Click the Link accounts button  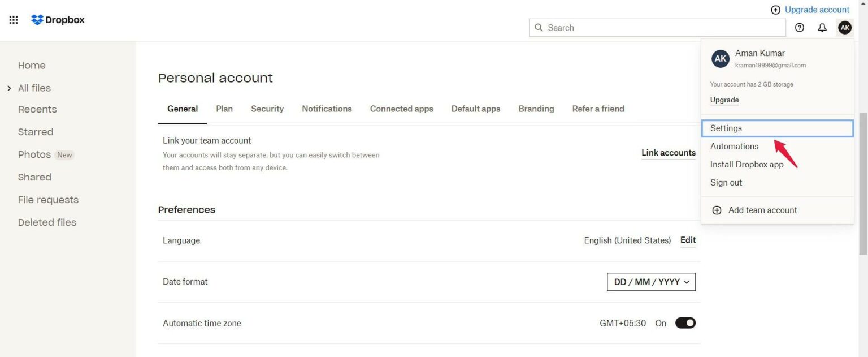coord(668,153)
